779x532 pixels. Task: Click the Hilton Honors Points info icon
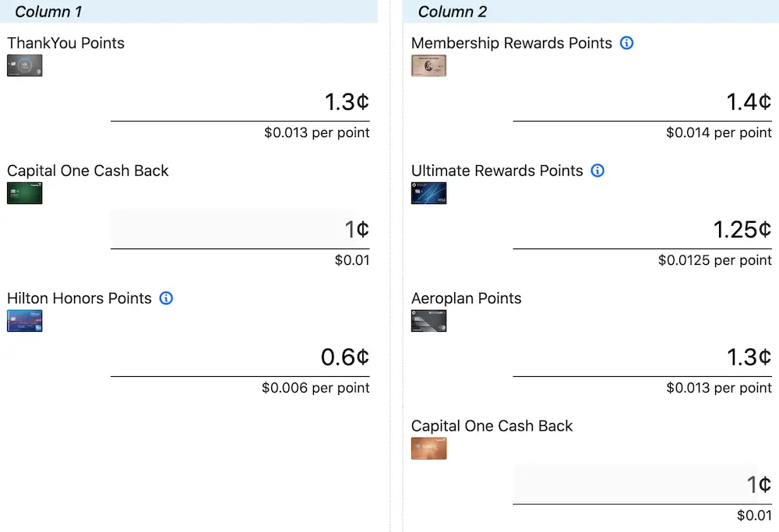tap(166, 298)
